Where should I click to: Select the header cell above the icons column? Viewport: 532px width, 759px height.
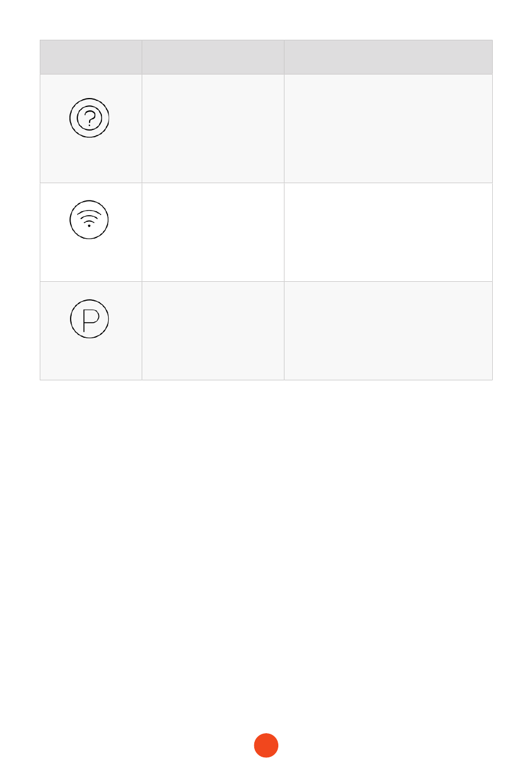click(x=91, y=57)
